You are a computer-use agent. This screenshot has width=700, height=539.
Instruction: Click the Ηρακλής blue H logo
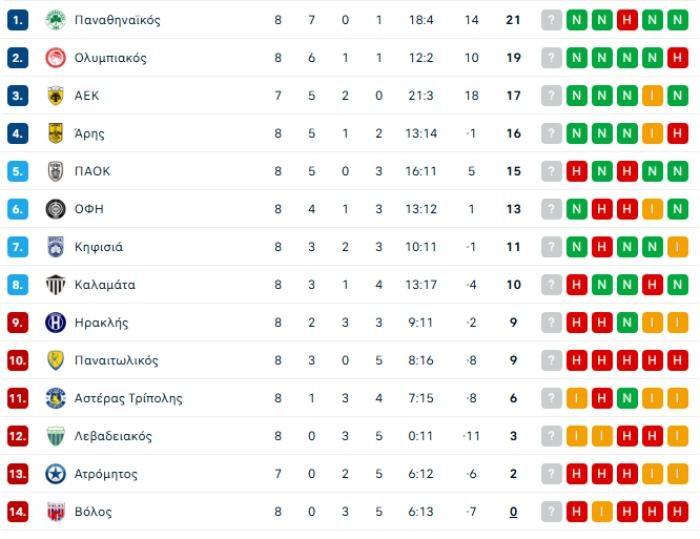(x=56, y=322)
